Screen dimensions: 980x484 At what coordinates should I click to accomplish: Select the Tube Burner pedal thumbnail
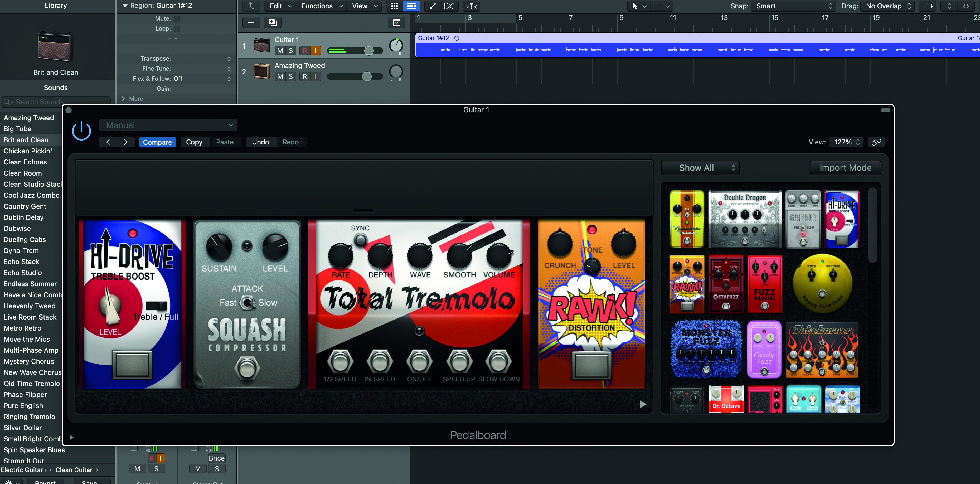point(822,350)
